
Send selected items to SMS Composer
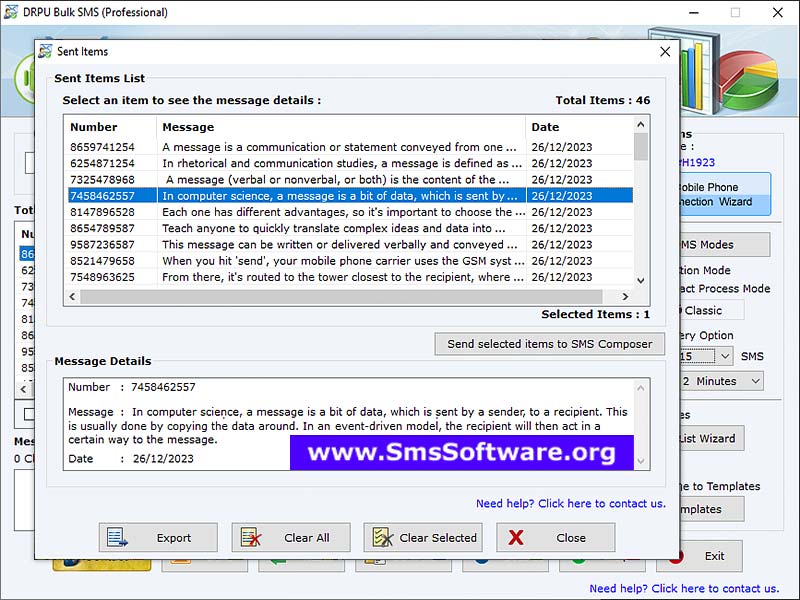click(x=549, y=344)
